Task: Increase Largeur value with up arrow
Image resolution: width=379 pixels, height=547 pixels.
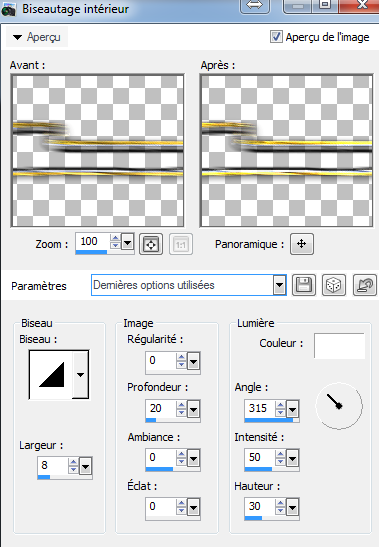Action: point(73,462)
